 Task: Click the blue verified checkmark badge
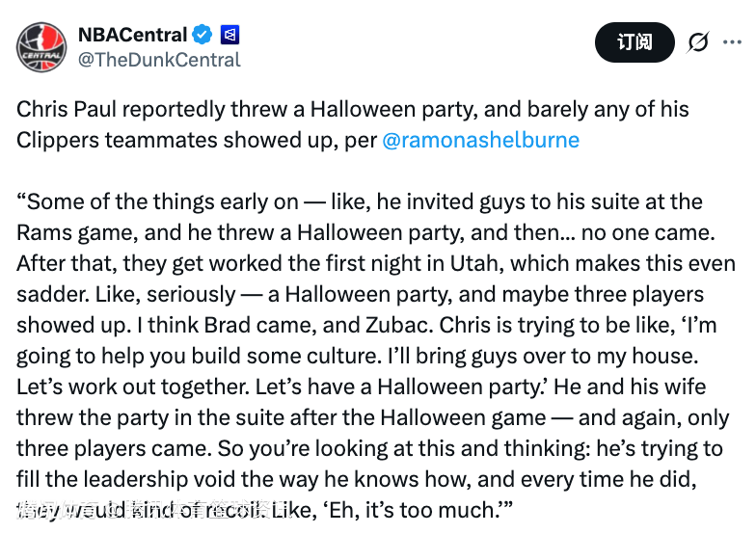[202, 36]
